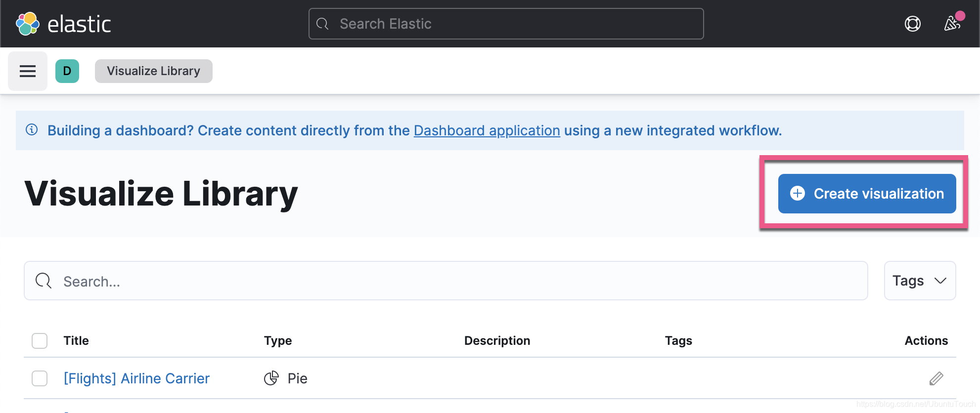Screen dimensions: 980x413
Task: Click the Visualize Library breadcrumb
Action: pos(153,71)
